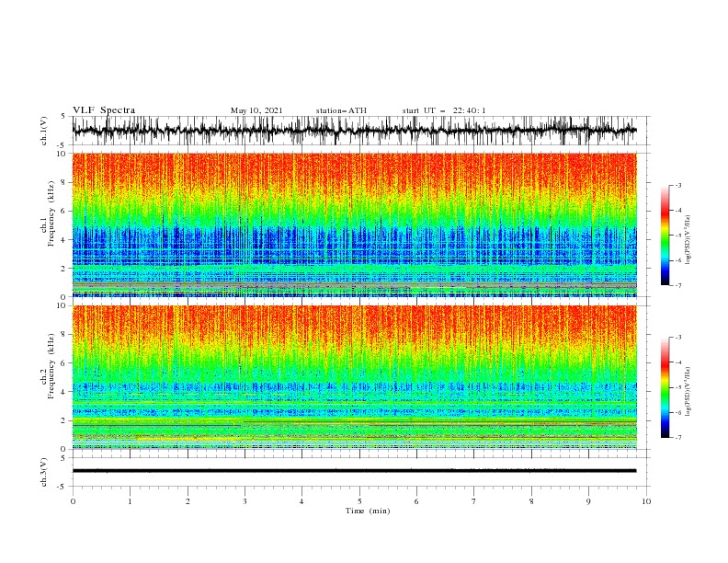This screenshot has height=563, width=728.
Task: Click inside the ch.1 spectrogram panel
Action: point(354,224)
